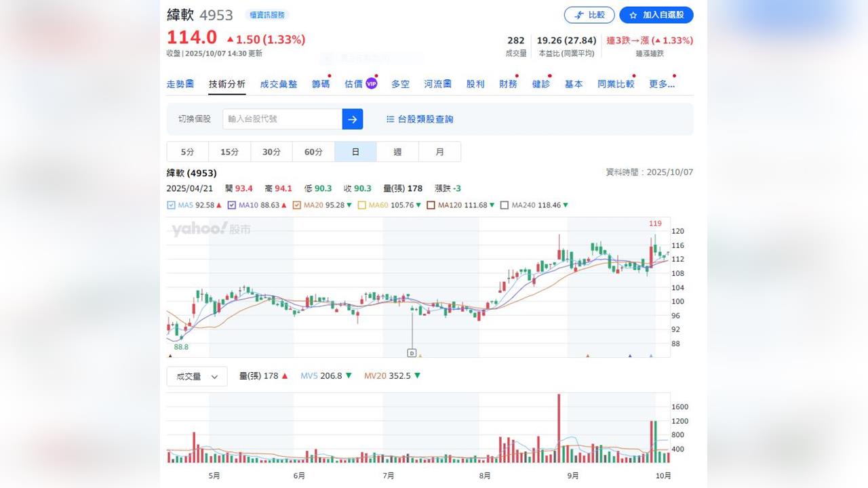The image size is (868, 488).
Task: Expand the 成交量 indicator dropdown
Action: 197,377
